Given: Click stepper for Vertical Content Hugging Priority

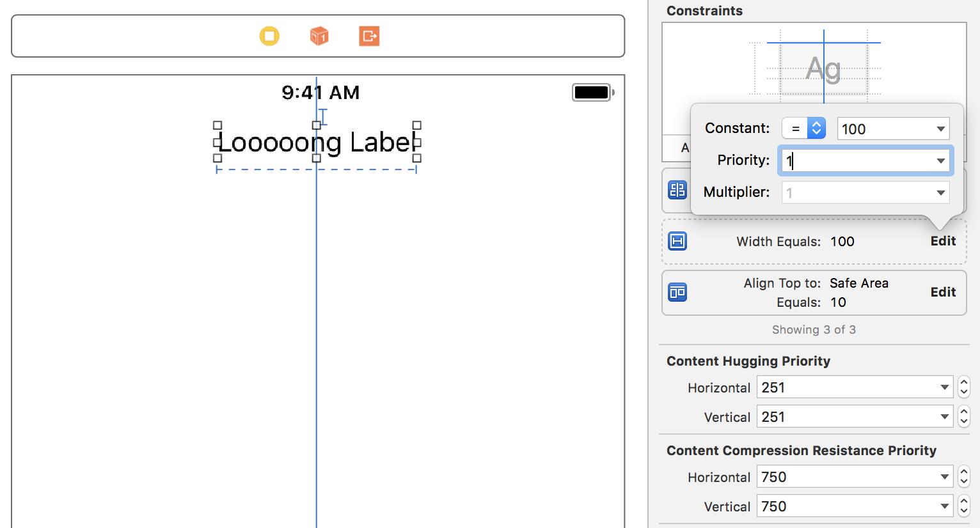Looking at the screenshot, I should point(964,417).
